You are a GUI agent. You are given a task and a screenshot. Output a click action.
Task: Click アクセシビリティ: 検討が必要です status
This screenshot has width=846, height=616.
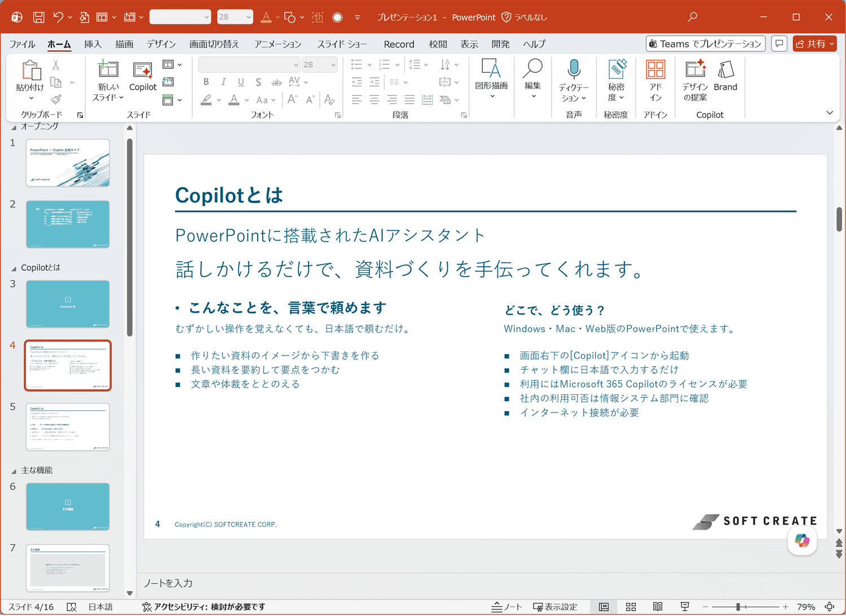204,607
